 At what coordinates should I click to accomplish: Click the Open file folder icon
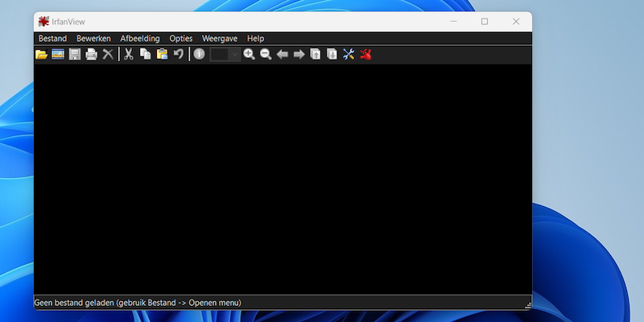pyautogui.click(x=42, y=55)
